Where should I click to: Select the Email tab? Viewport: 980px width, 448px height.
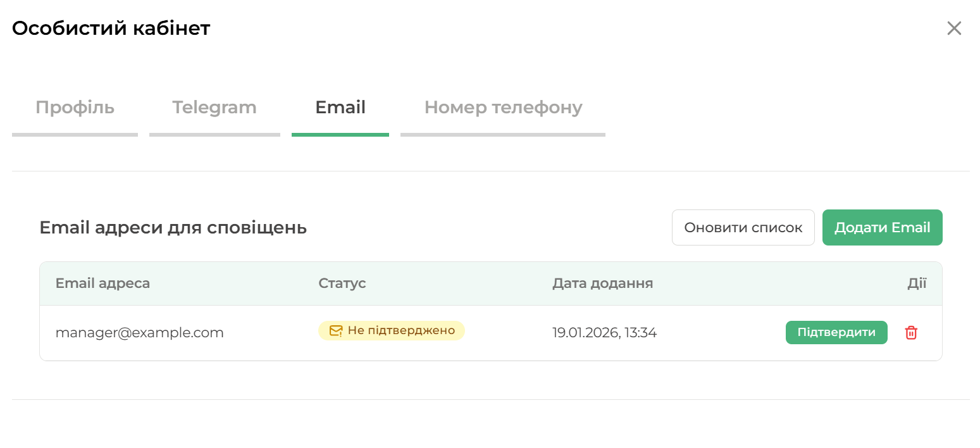[340, 108]
